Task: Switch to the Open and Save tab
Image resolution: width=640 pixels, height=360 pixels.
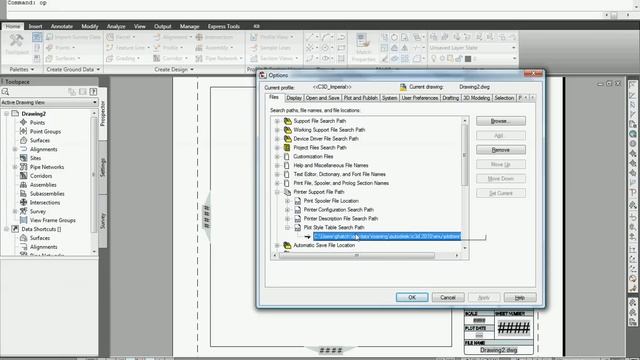Action: [x=322, y=98]
